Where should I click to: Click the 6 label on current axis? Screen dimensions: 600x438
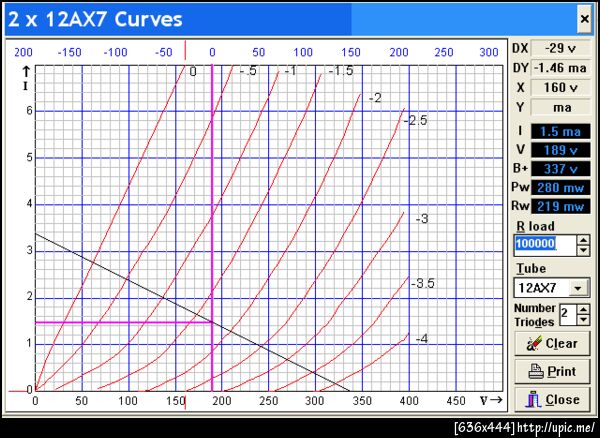pos(29,111)
